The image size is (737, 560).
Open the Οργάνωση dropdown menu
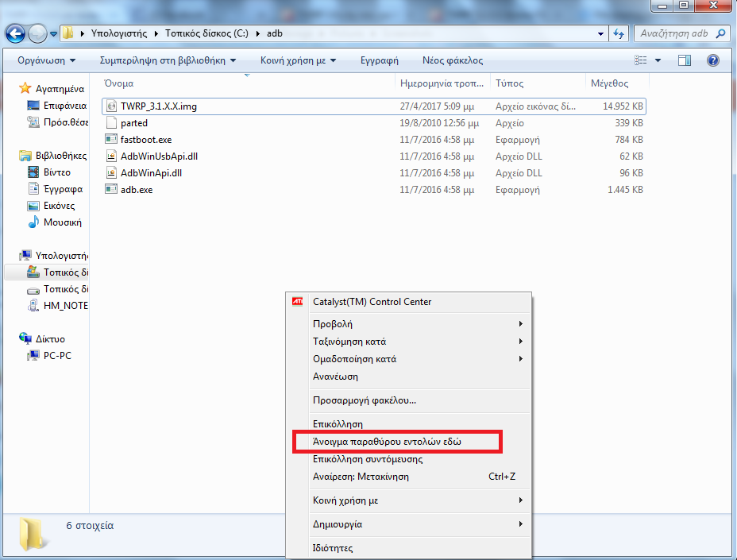click(x=47, y=60)
